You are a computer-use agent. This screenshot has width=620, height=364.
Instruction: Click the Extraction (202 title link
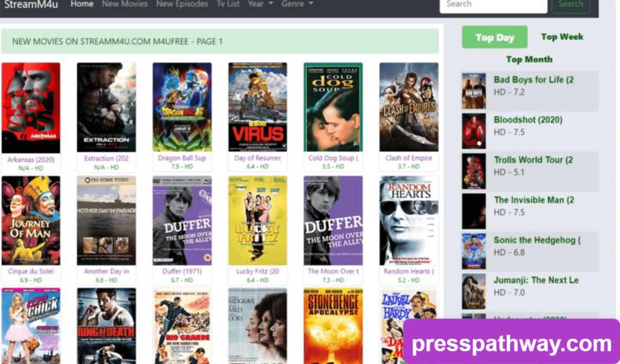[107, 158]
